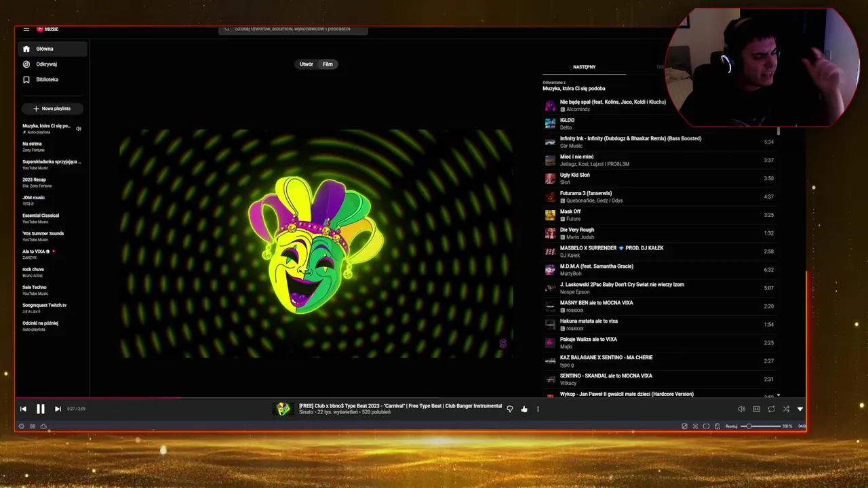Screen dimensions: 868x488
Task: Play Ugly Kid Słoń from the queue
Action: pos(659,178)
